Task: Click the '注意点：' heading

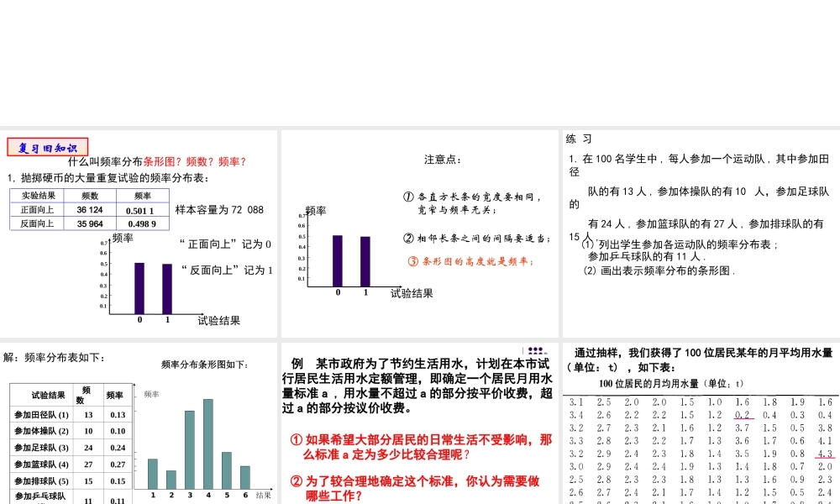Action: [443, 160]
